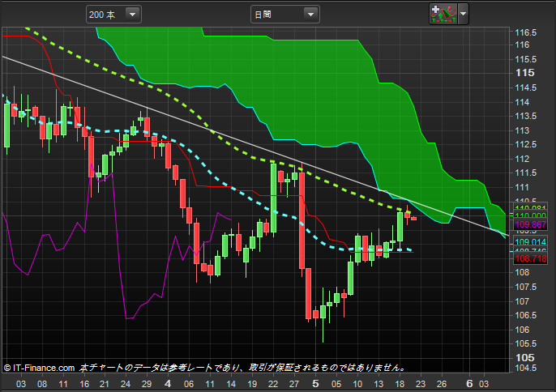Click the 109.867 purple price label
Image resolution: width=556 pixels, height=392 pixels.
point(530,224)
